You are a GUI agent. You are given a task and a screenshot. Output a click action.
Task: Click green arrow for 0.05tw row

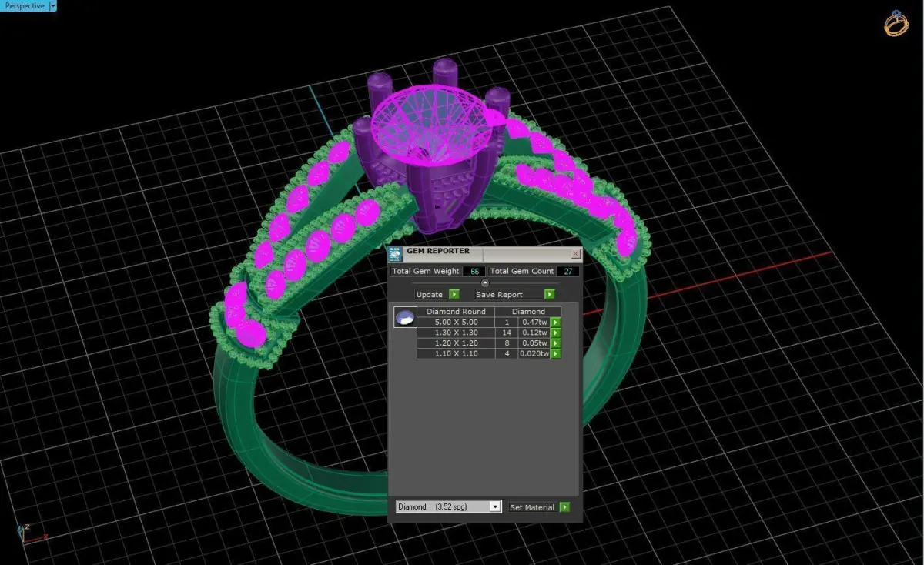pos(556,343)
